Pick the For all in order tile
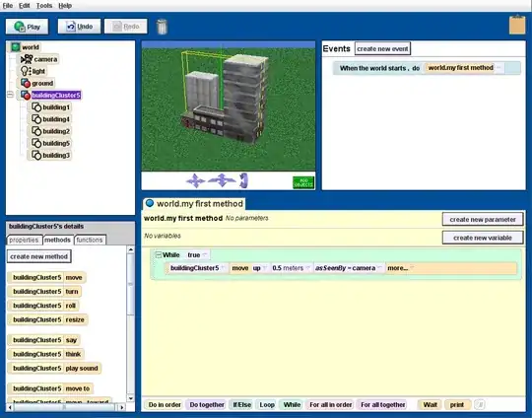 pyautogui.click(x=330, y=405)
